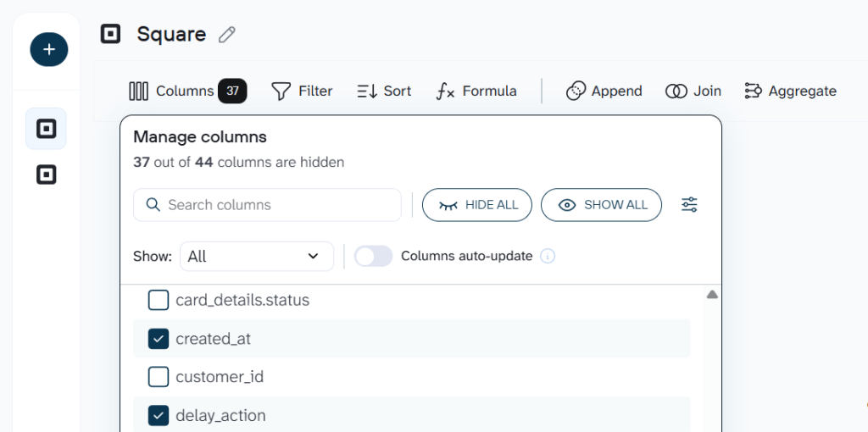
Task: Expand the Show All dropdown
Action: (x=256, y=256)
